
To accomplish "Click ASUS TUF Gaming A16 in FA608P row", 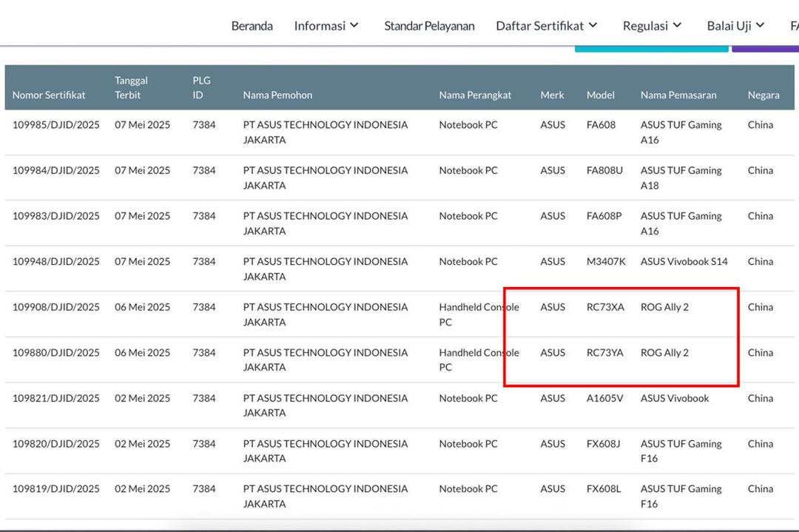I will click(681, 223).
